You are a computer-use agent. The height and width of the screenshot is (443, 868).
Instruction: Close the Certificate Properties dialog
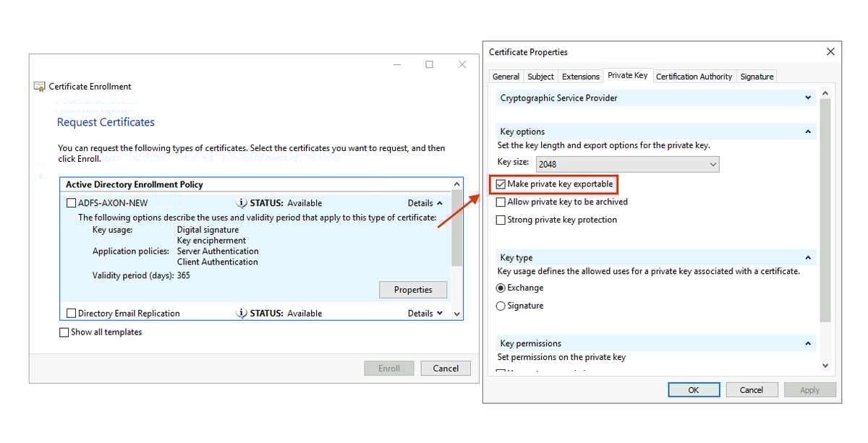pyautogui.click(x=830, y=51)
